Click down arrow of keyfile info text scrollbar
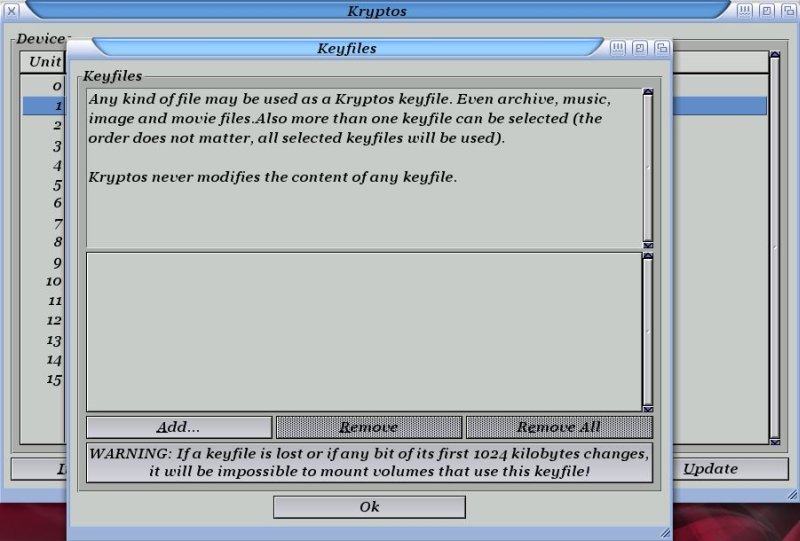 648,245
